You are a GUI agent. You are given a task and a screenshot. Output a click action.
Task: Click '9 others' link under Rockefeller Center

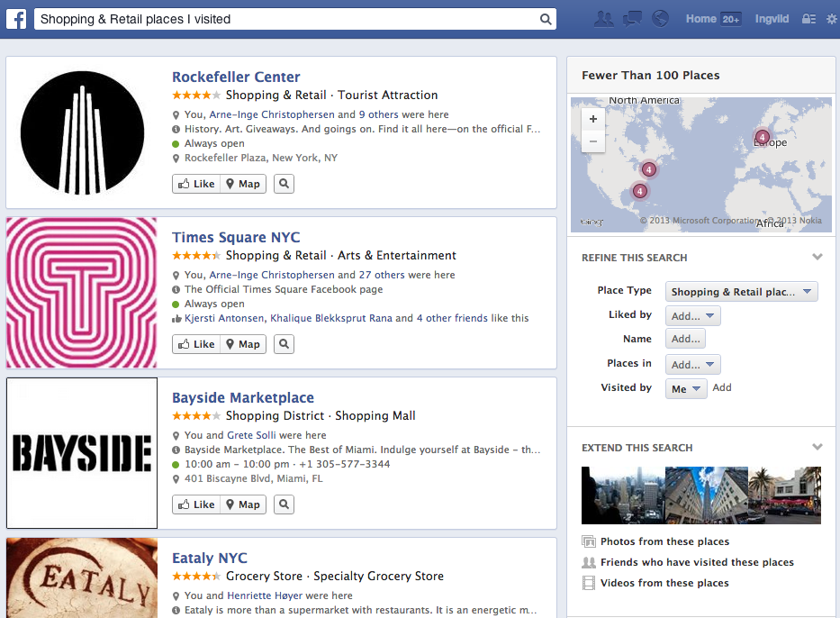(x=378, y=114)
